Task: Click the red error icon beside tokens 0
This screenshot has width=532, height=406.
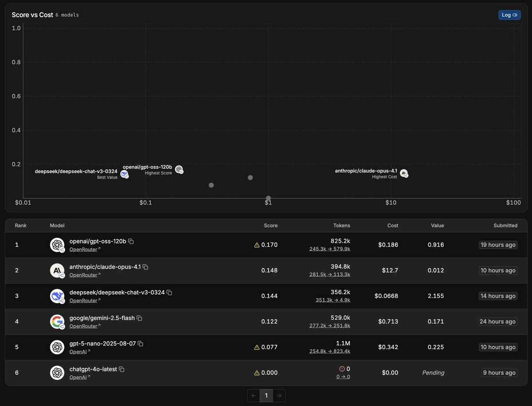Action: [342, 369]
